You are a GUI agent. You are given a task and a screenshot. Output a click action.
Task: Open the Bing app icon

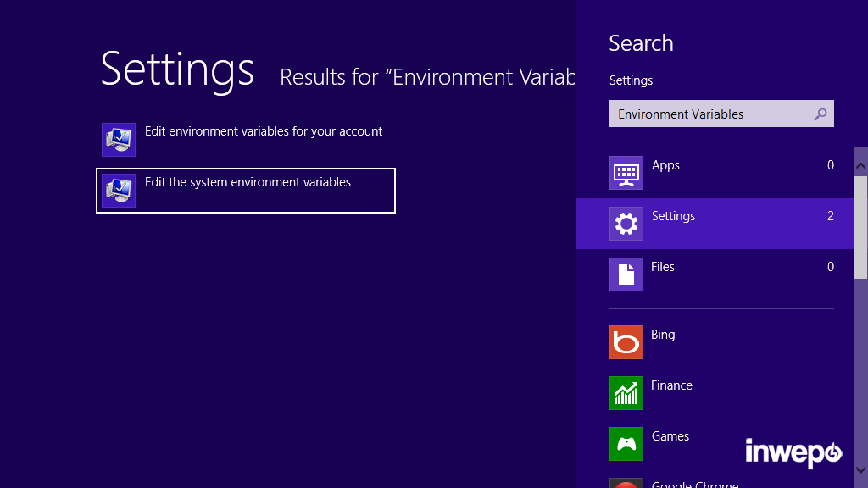tap(626, 342)
